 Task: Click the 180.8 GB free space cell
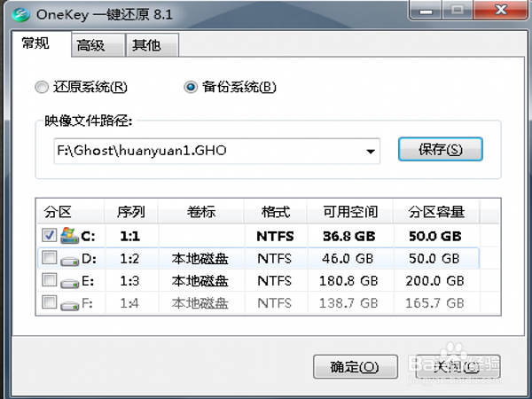348,281
